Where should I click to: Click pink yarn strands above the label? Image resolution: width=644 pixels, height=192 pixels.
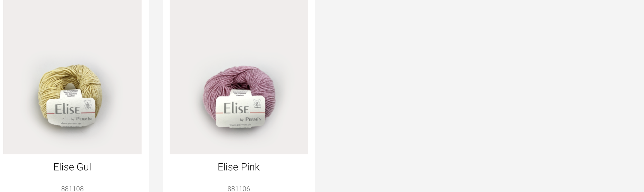tap(238, 76)
